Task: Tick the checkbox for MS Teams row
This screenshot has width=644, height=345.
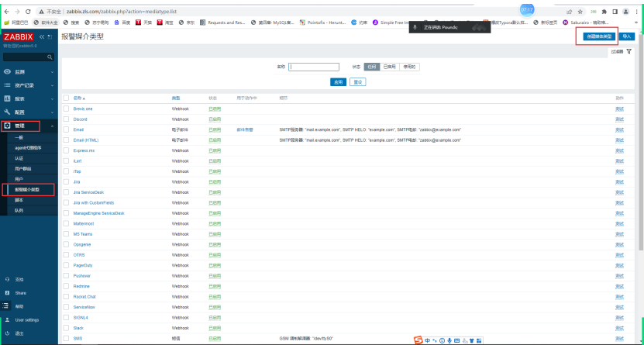Action: (66, 234)
